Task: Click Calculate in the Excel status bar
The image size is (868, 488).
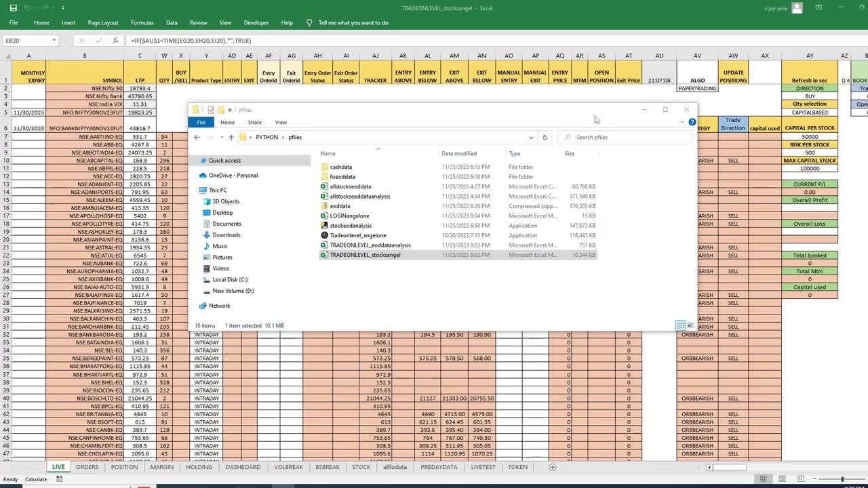Action: pyautogui.click(x=36, y=479)
